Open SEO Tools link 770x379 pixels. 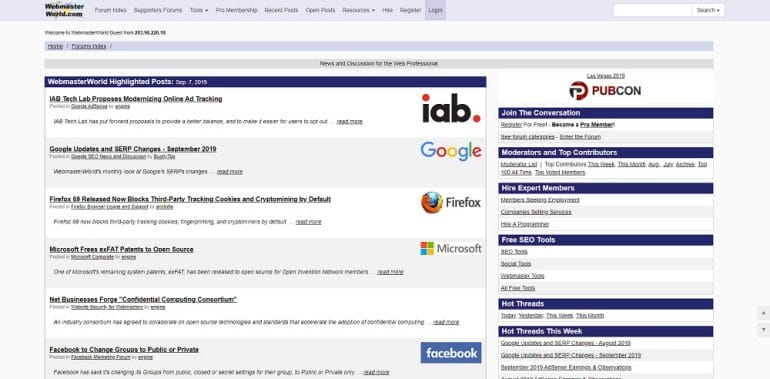[514, 252]
